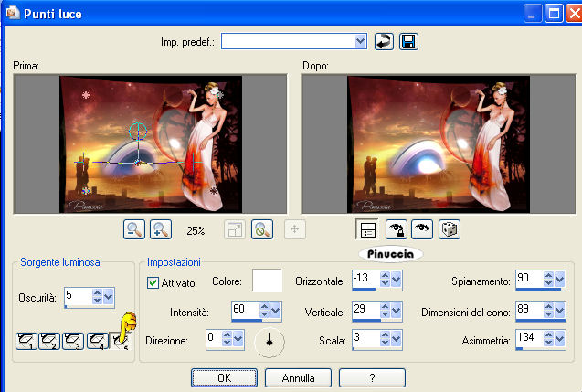This screenshot has width=582, height=392.
Task: Click zoom in magnifier icon
Action: (161, 229)
